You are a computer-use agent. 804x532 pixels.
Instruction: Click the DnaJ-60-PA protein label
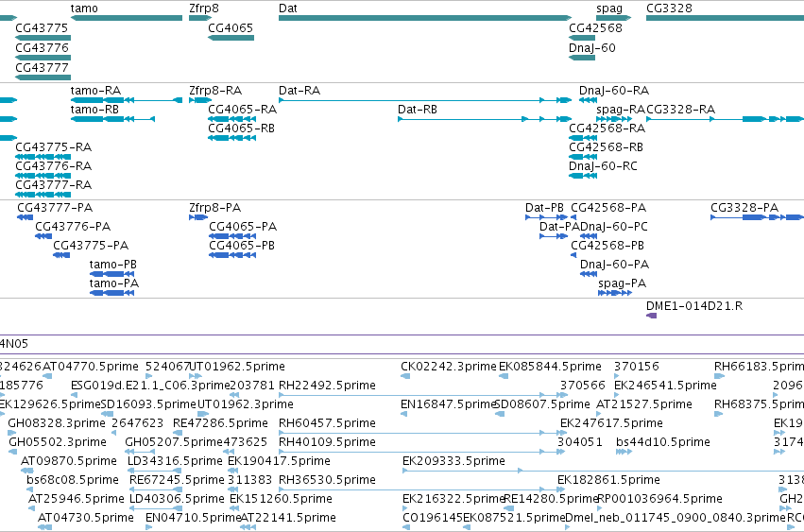point(614,265)
